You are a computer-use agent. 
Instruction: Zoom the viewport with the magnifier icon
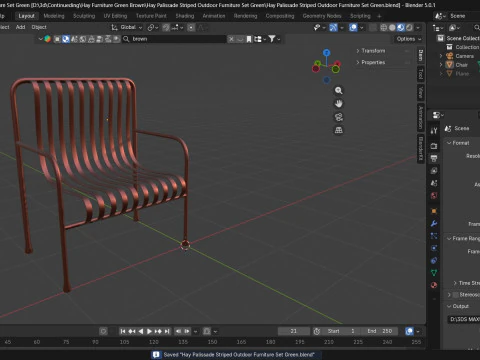[x=339, y=90]
